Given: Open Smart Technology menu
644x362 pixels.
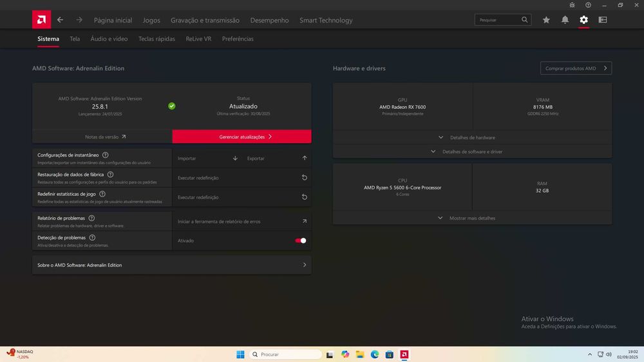Looking at the screenshot, I should pos(326,20).
